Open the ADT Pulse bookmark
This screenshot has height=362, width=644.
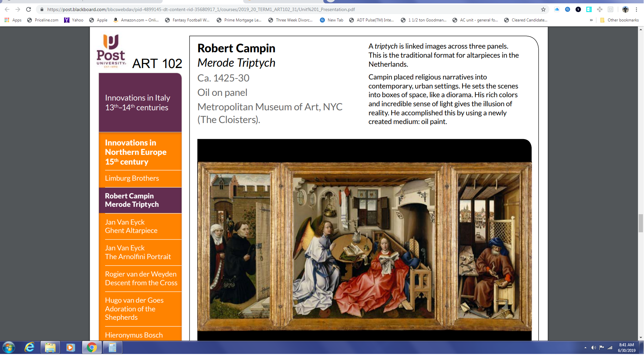point(372,20)
